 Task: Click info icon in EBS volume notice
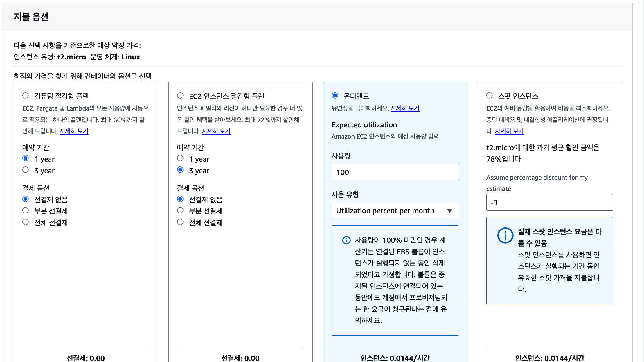coord(346,240)
